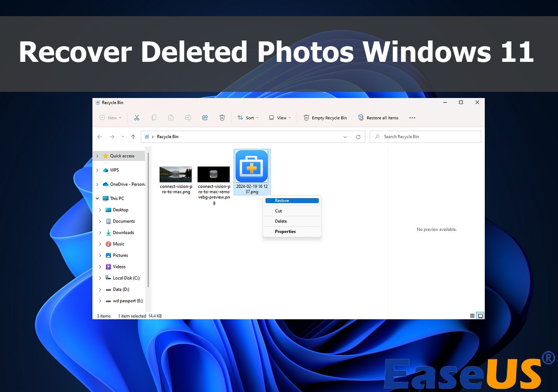The image size is (558, 392).
Task: Click the Share icon in the toolbar
Action: point(205,118)
